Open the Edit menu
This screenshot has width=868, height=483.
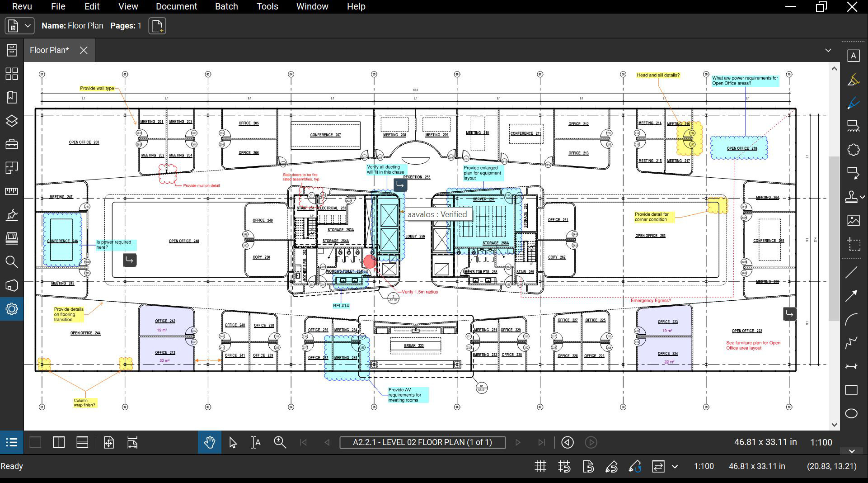[x=92, y=6]
